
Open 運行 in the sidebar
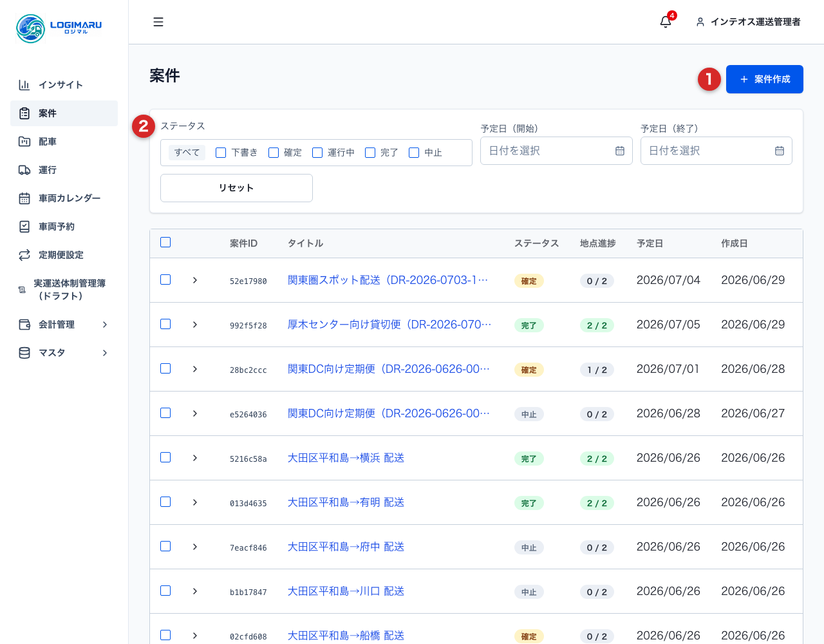point(64,170)
